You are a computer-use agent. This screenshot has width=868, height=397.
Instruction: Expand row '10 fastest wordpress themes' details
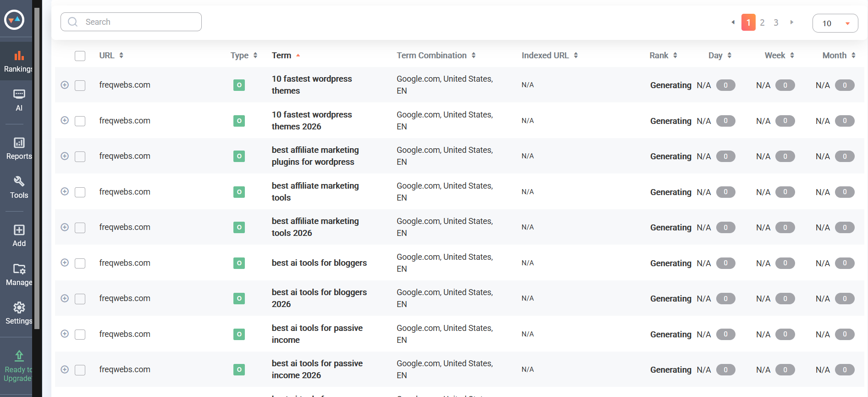point(65,85)
